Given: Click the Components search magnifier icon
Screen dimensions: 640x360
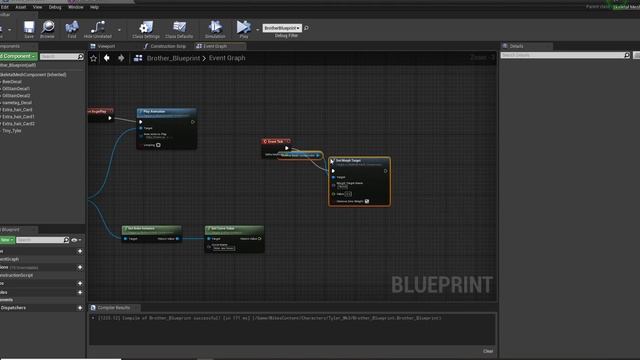Looking at the screenshot, I should pos(80,57).
